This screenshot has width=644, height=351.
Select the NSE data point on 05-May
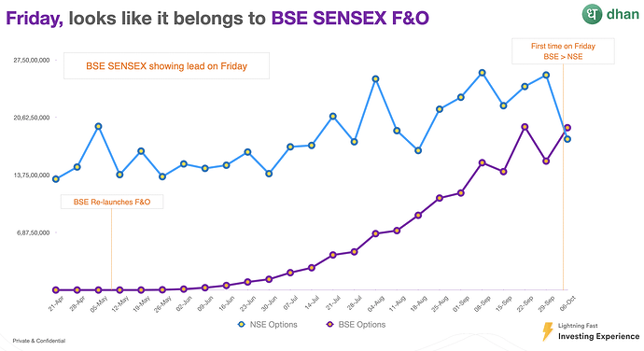coord(98,127)
